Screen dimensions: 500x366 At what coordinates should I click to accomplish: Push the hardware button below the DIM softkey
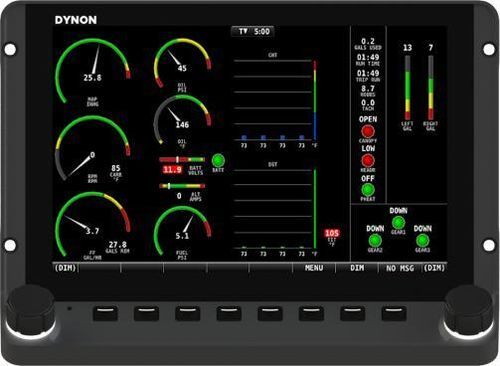pos(352,313)
